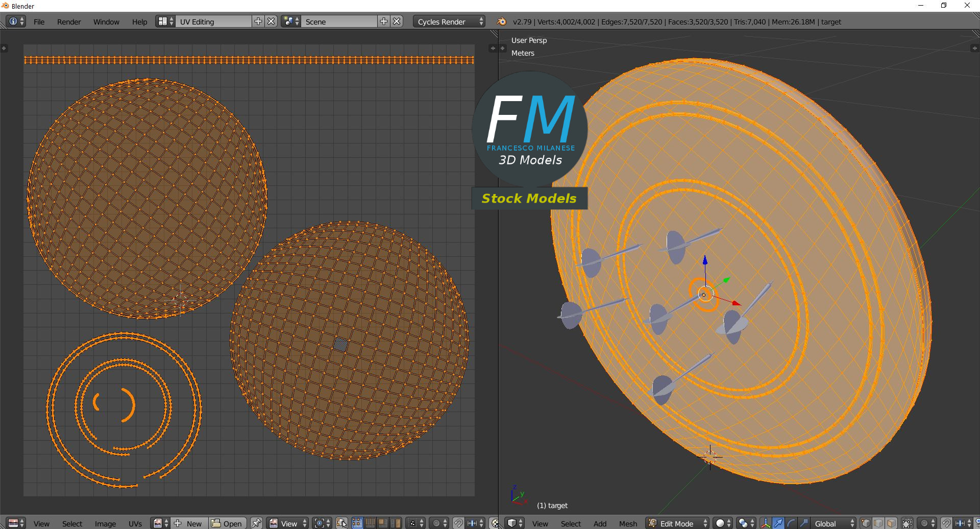Open the Cycles Render engine dropdown

pos(449,21)
